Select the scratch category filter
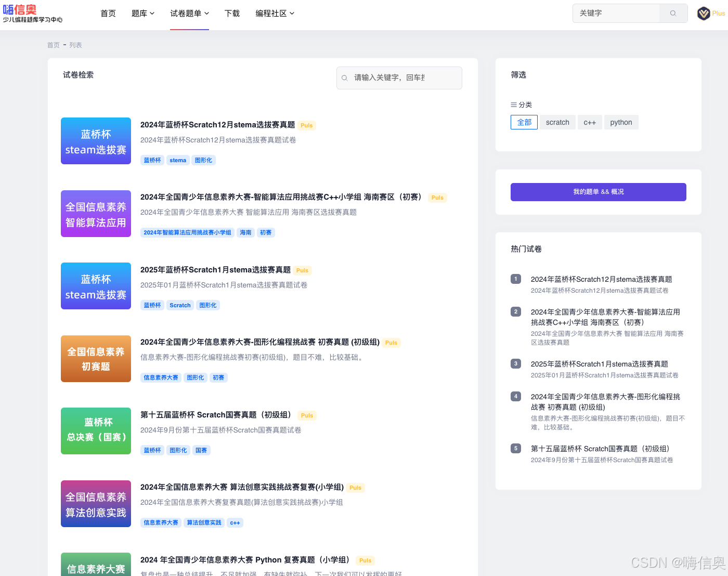This screenshot has width=728, height=576. tap(557, 122)
